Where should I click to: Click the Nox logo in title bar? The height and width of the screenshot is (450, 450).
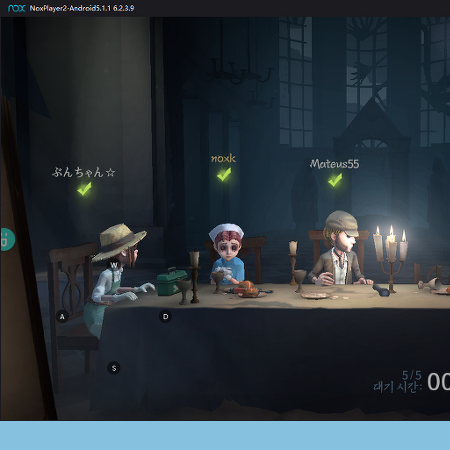click(17, 8)
